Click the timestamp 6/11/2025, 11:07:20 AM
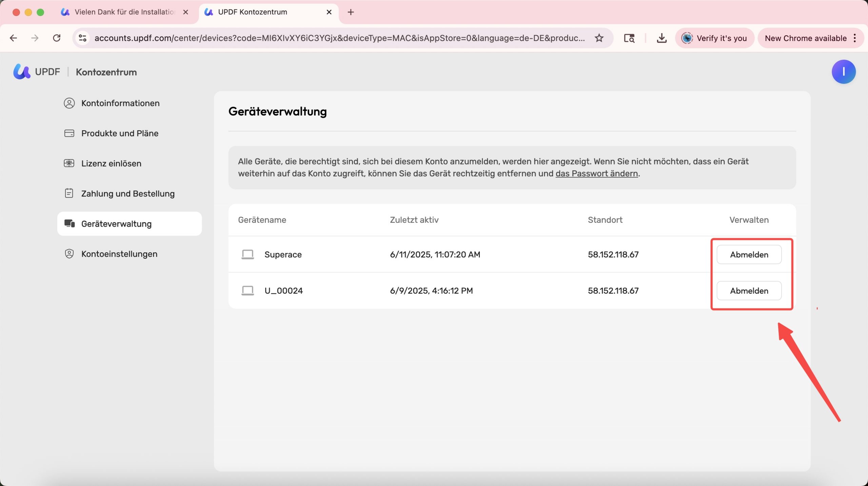This screenshot has height=486, width=868. [x=435, y=254]
